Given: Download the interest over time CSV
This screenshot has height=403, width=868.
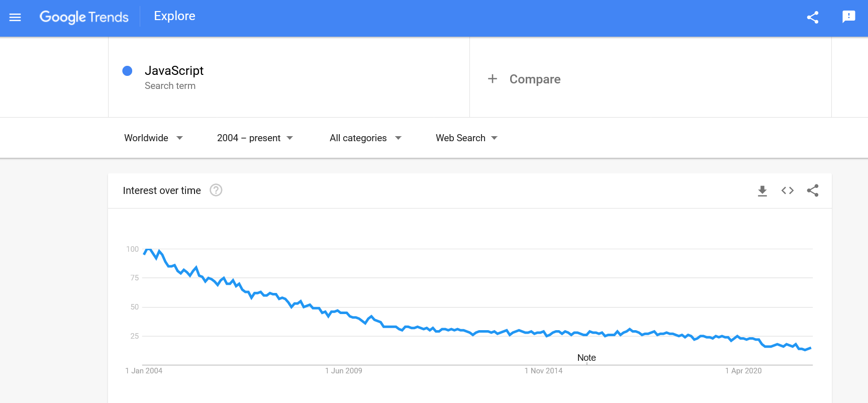Looking at the screenshot, I should pyautogui.click(x=762, y=190).
